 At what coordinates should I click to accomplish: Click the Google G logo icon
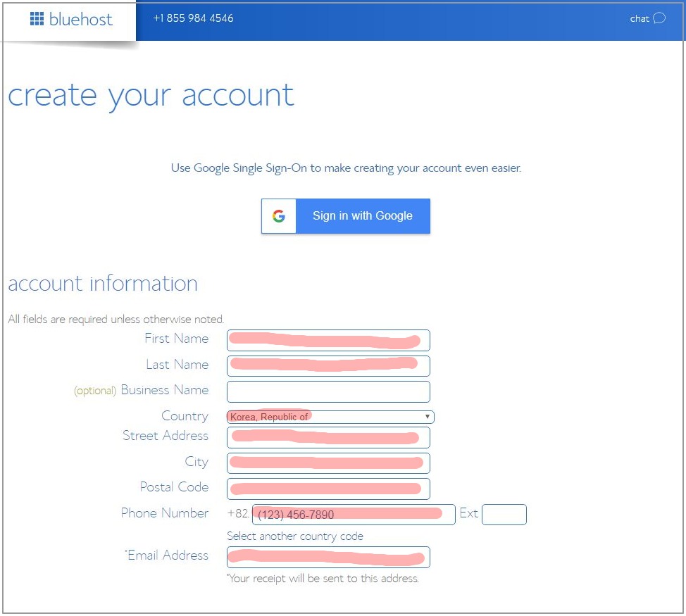[x=279, y=216]
